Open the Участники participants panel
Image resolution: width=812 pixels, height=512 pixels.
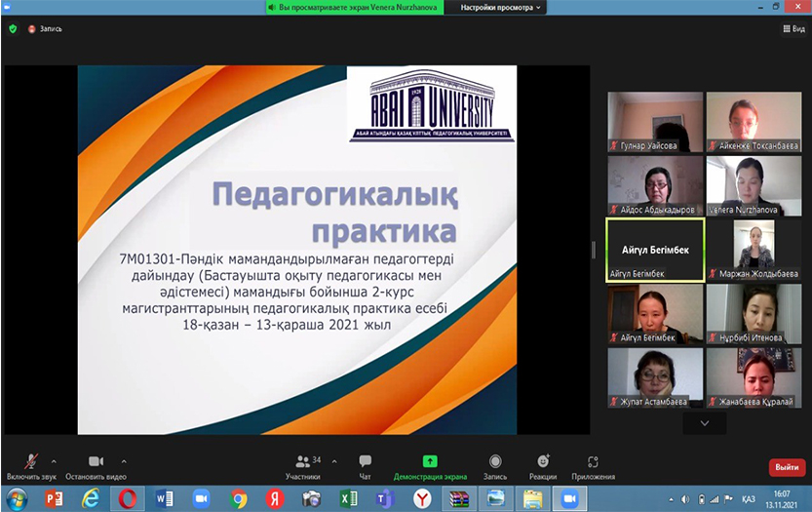click(x=302, y=466)
